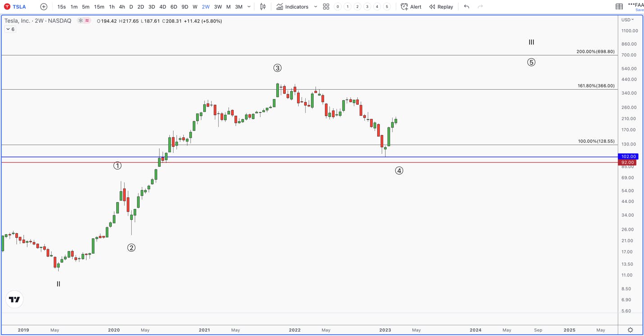Select the 2D interval

coord(141,7)
